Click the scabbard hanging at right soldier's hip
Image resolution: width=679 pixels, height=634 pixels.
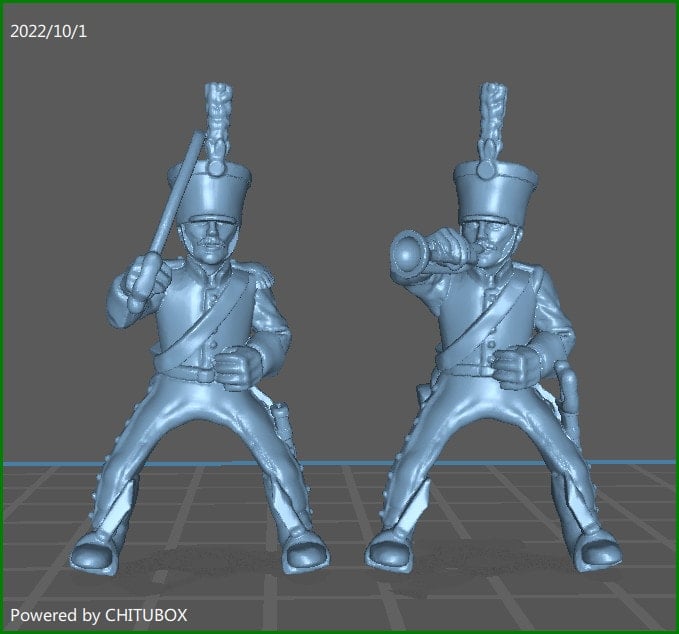coord(566,396)
